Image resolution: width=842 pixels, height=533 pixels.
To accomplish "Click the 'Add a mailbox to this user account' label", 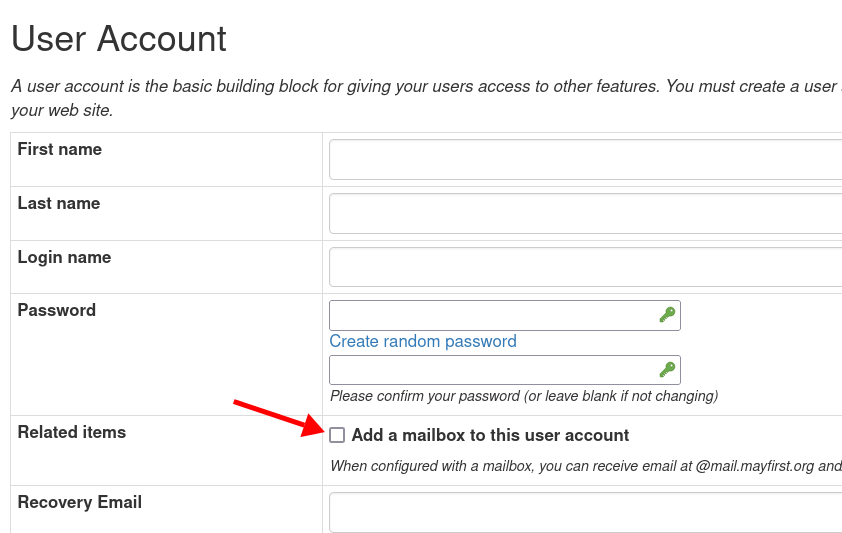I will (x=490, y=435).
